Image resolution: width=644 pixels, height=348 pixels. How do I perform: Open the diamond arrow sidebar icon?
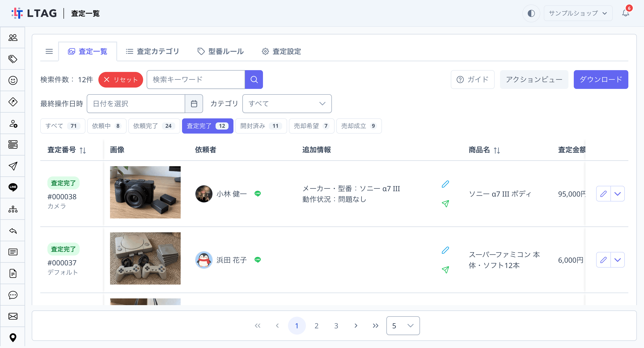click(x=13, y=102)
